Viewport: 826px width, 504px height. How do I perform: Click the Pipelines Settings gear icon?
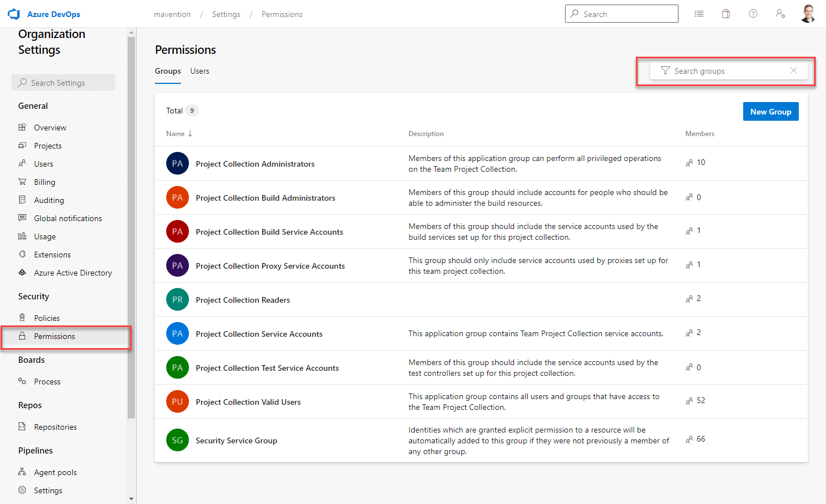(x=22, y=490)
